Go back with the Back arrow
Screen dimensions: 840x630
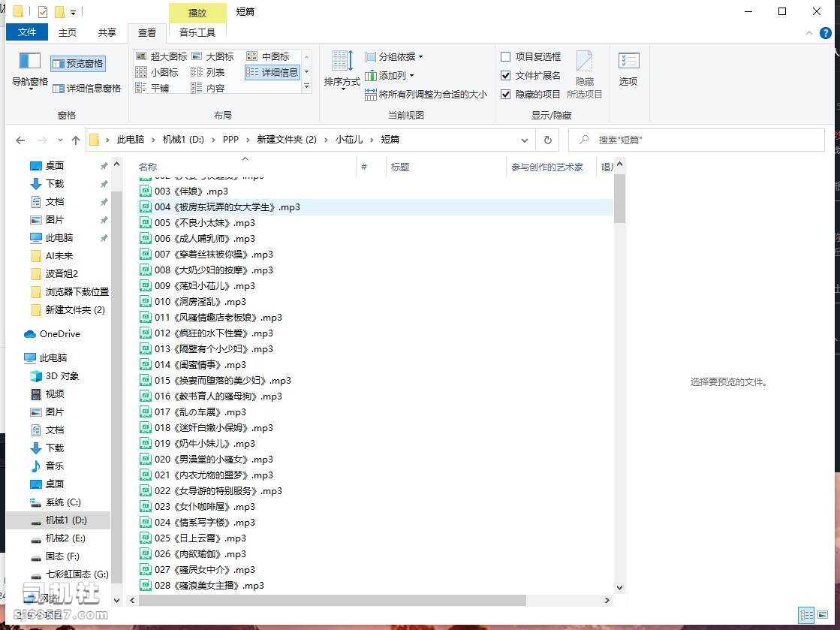[20, 140]
